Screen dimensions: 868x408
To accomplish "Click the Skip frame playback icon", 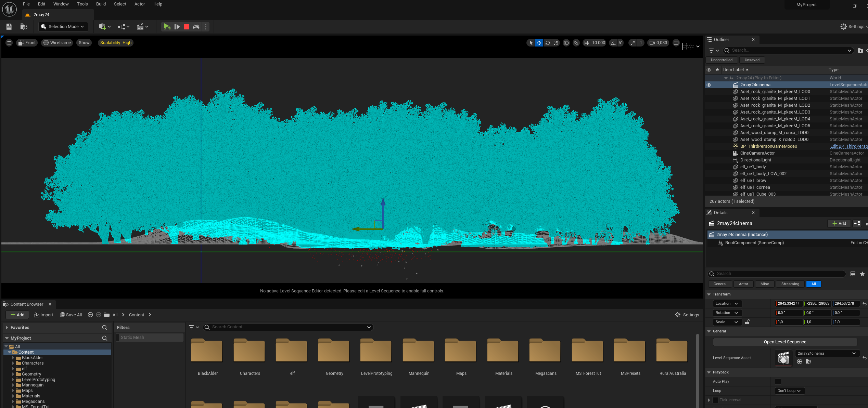I will click(x=177, y=27).
